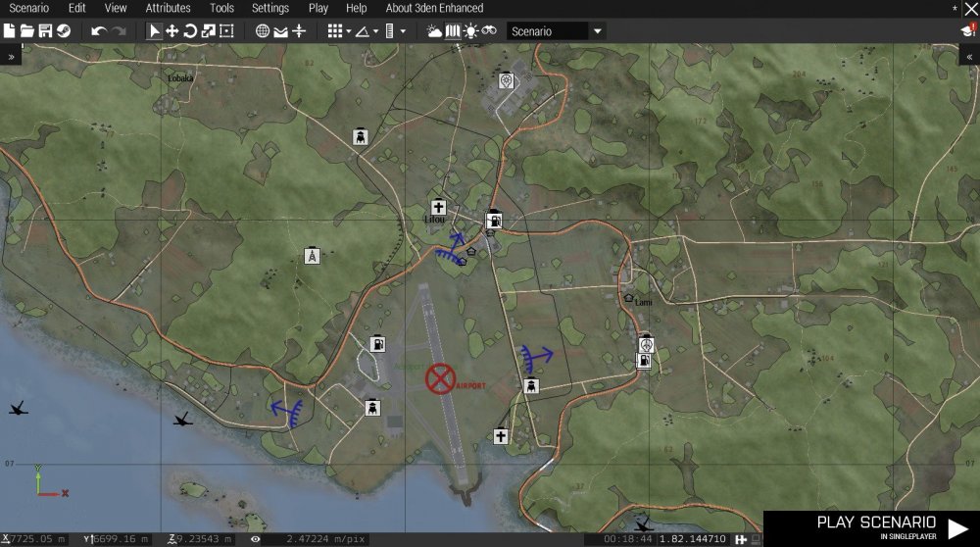Open the tutorials notification icon

(968, 31)
